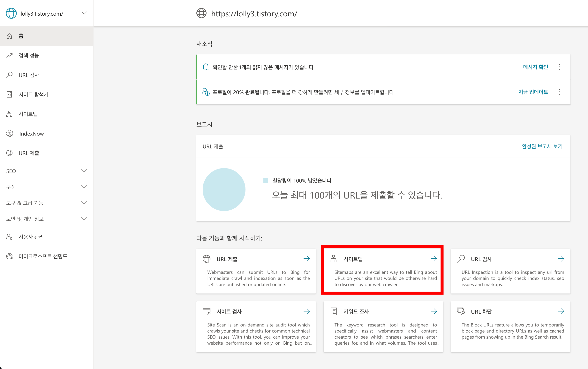Click the IndexNow gear icon

[x=10, y=133]
